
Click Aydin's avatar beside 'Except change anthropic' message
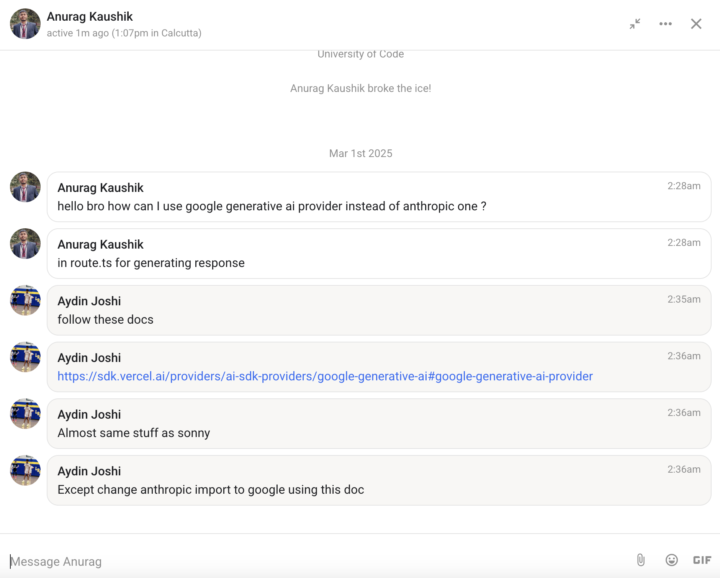(25, 471)
